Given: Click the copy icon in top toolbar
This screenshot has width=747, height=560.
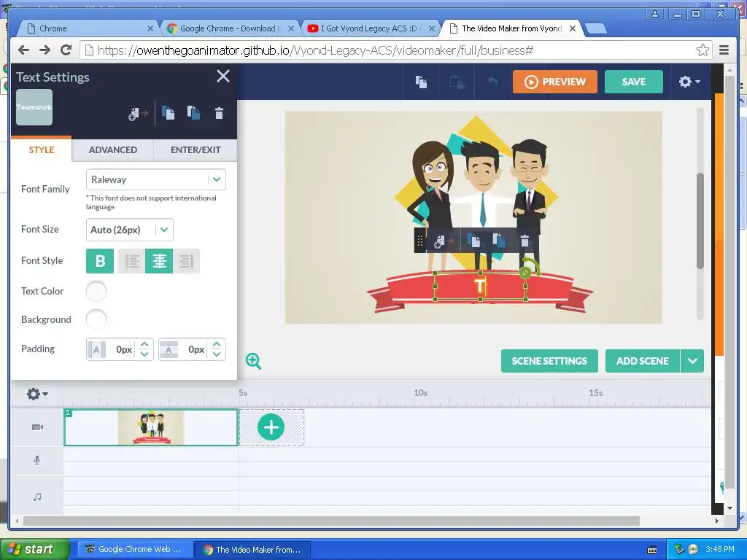Looking at the screenshot, I should click(421, 82).
